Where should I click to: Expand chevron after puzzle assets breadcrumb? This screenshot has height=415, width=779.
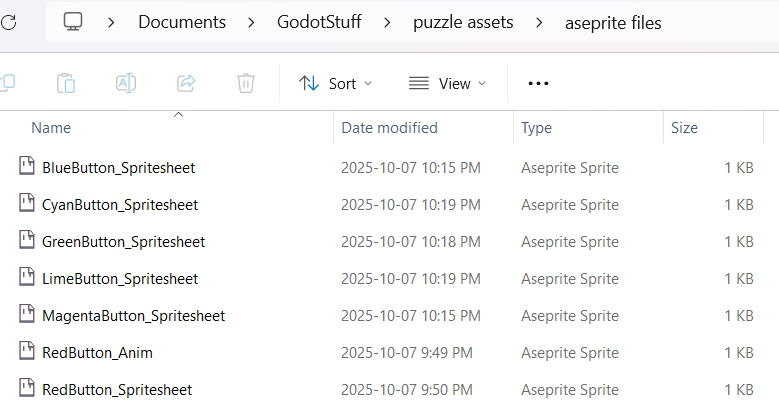click(540, 22)
